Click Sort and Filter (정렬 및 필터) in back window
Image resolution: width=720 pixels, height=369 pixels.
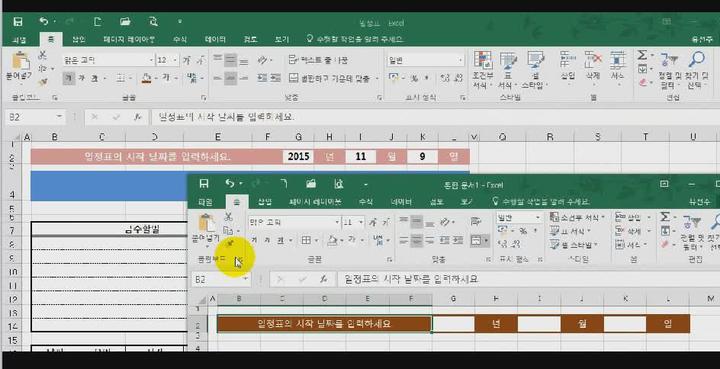(669, 70)
